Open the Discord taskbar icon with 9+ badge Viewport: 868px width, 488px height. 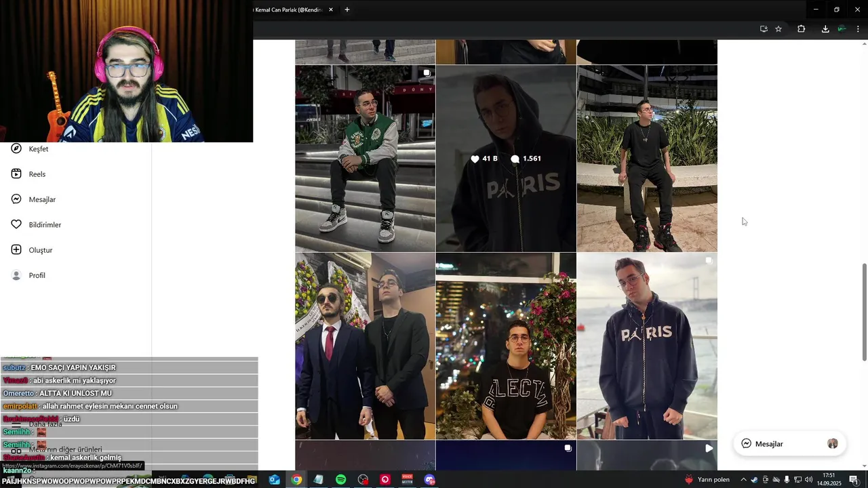point(430,480)
